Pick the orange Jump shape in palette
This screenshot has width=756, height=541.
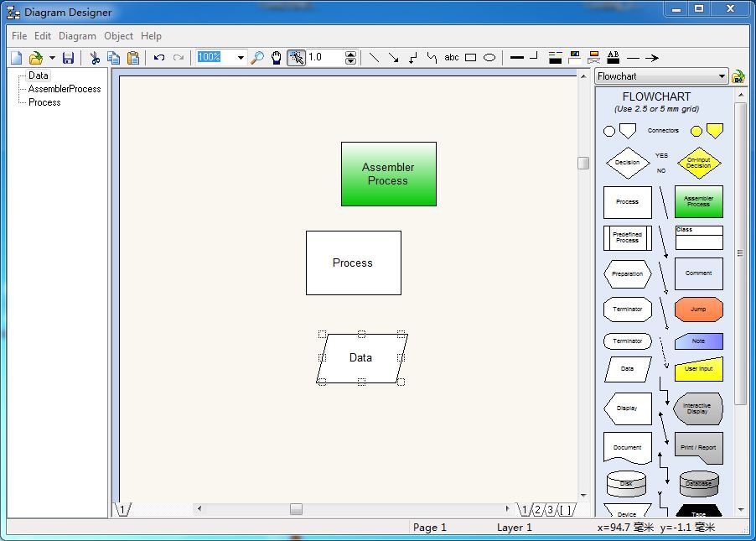698,310
